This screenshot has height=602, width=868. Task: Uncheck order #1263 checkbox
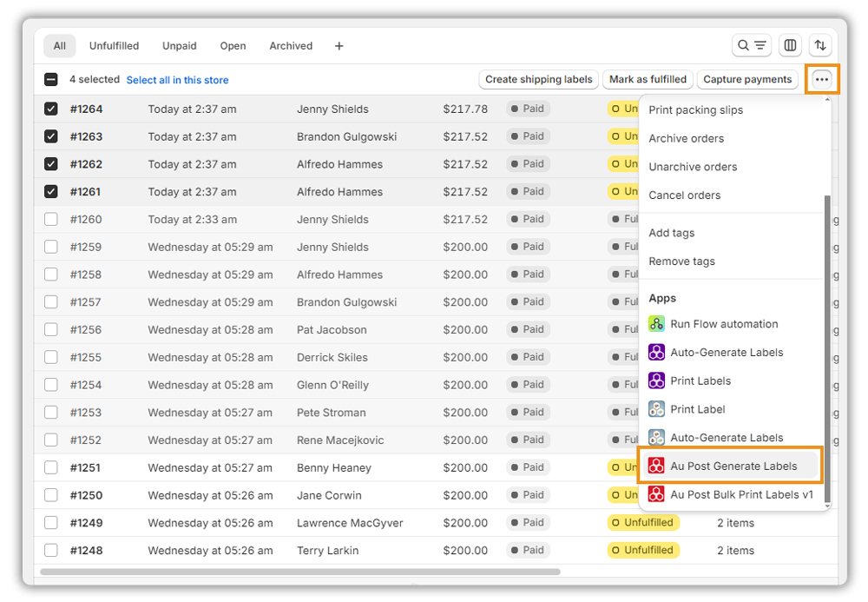[51, 136]
